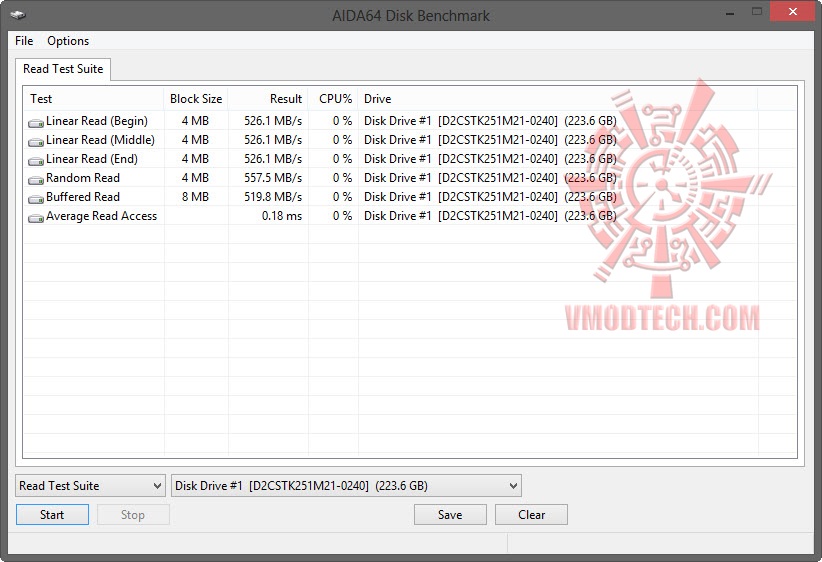
Task: Select the Buffered Read row text
Action: click(83, 197)
